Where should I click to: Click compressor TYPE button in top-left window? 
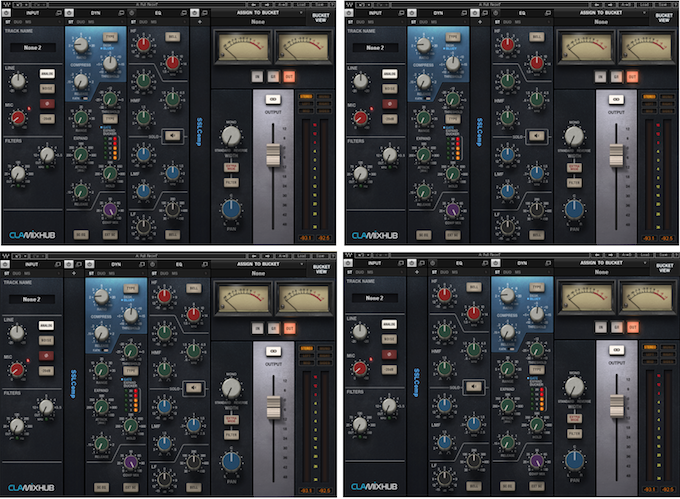click(110, 37)
